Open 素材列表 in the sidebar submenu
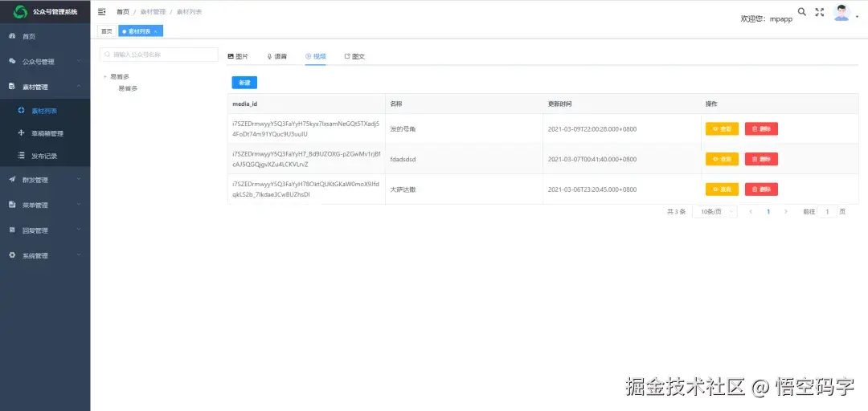This screenshot has width=868, height=411. click(x=45, y=111)
